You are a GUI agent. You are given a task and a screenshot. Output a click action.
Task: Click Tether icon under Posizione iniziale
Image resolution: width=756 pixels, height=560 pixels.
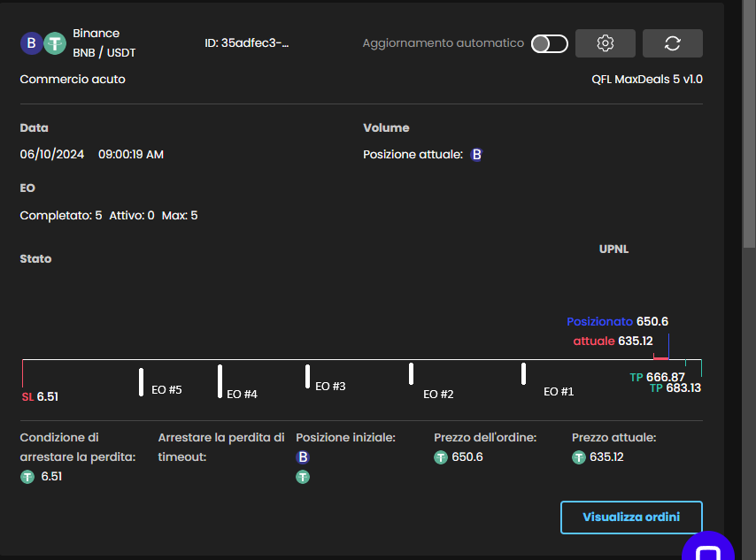[303, 477]
